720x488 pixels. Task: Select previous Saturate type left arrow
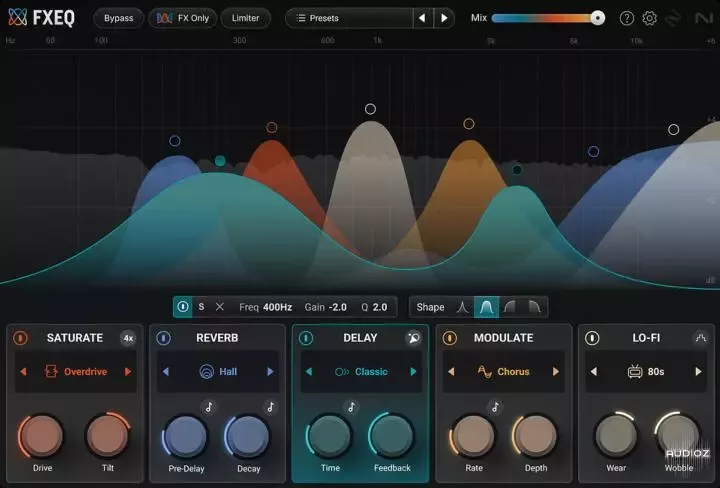pyautogui.click(x=23, y=371)
